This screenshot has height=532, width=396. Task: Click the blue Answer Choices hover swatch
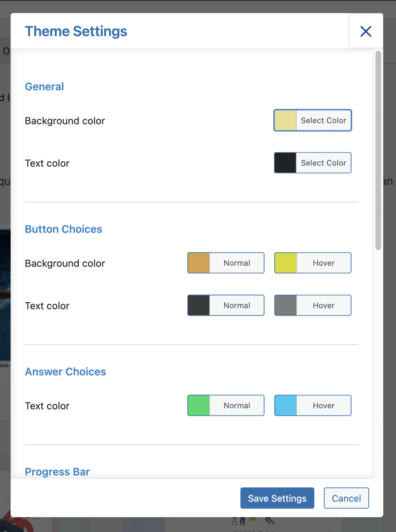(x=286, y=405)
